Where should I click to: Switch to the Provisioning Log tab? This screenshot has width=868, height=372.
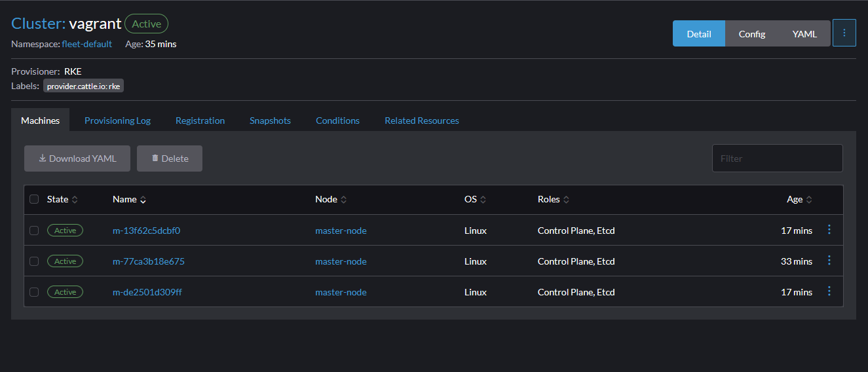click(x=117, y=121)
